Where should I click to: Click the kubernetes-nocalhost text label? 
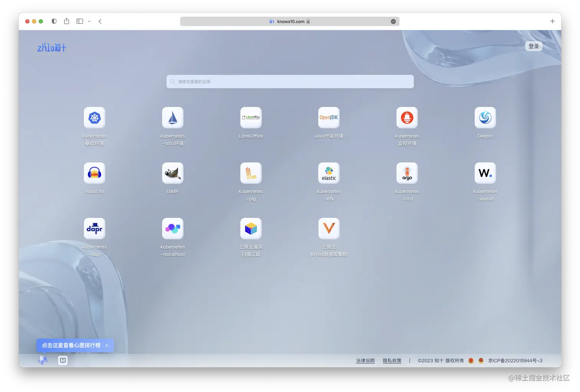[x=173, y=251]
